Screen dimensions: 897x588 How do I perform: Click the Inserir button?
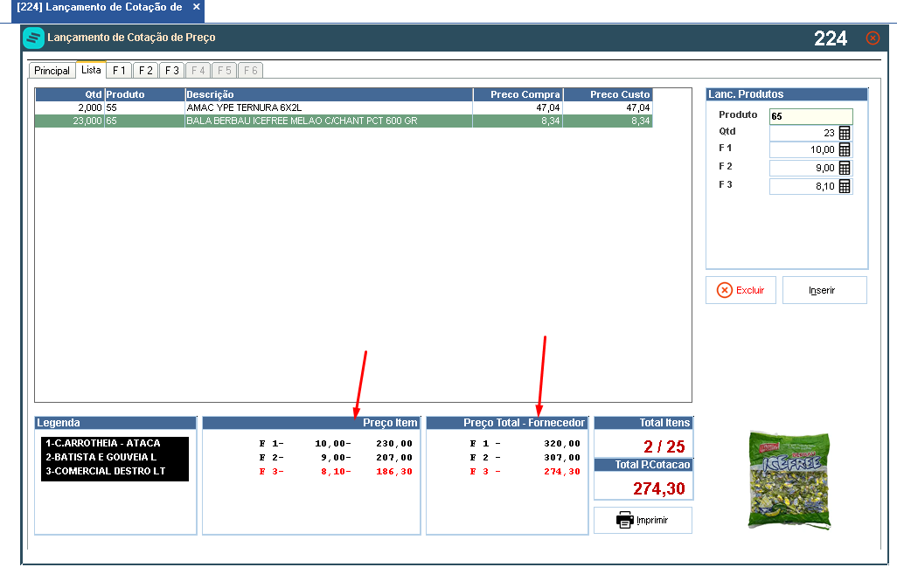tap(824, 290)
